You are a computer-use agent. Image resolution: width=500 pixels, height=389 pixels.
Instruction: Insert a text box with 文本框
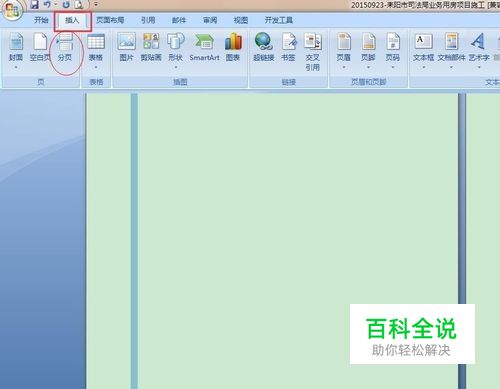click(424, 47)
